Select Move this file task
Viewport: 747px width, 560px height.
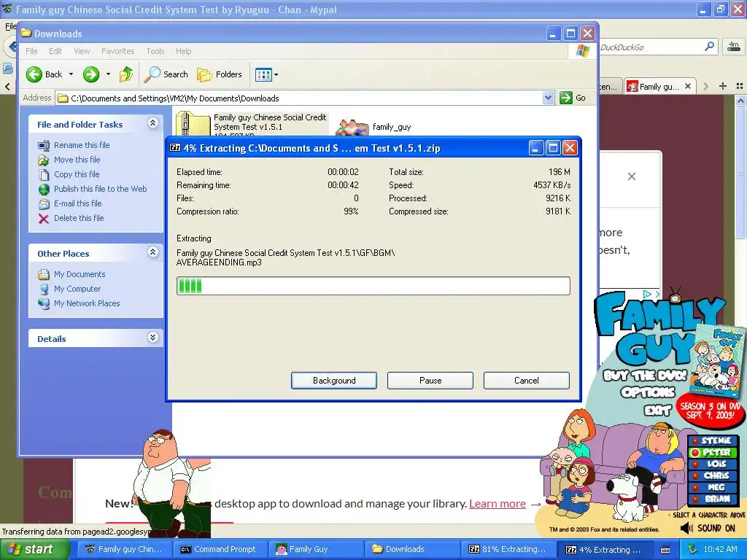coord(77,160)
